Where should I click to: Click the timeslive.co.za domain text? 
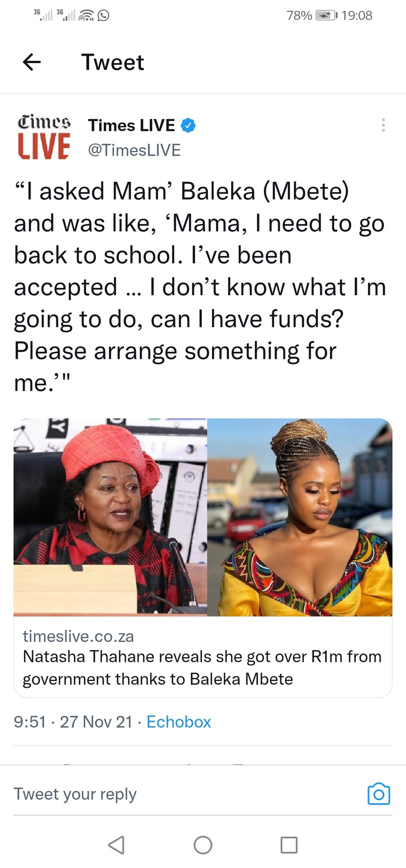tap(78, 636)
